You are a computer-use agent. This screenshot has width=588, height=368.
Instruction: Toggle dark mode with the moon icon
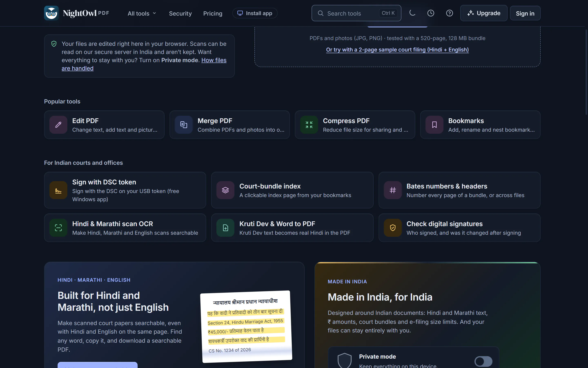pos(412,13)
